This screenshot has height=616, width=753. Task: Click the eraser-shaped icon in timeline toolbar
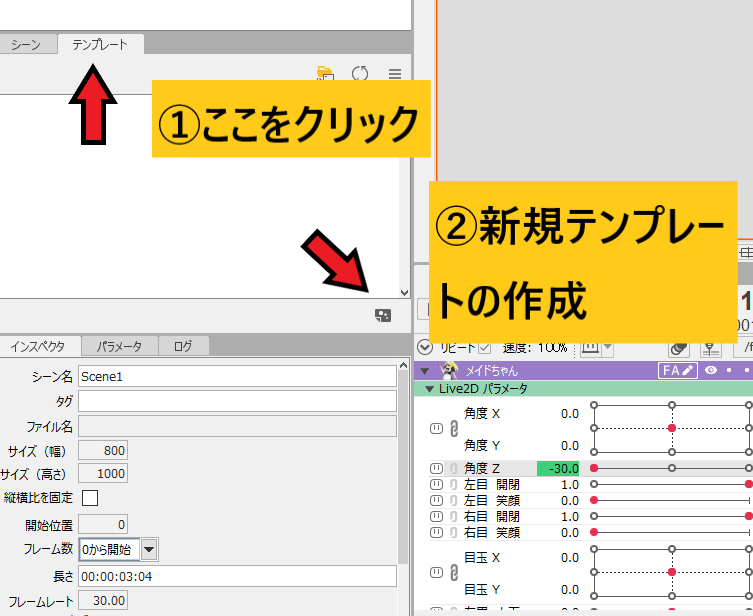click(679, 349)
